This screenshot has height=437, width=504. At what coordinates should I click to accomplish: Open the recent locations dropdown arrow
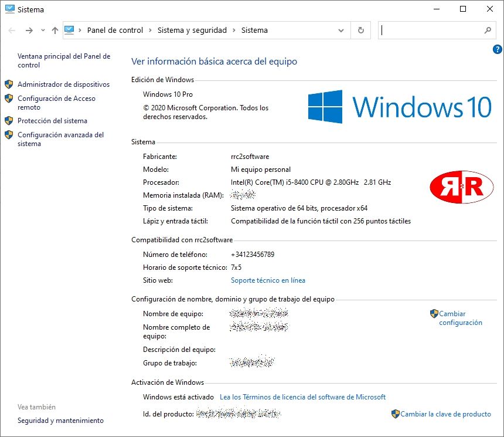click(x=43, y=31)
